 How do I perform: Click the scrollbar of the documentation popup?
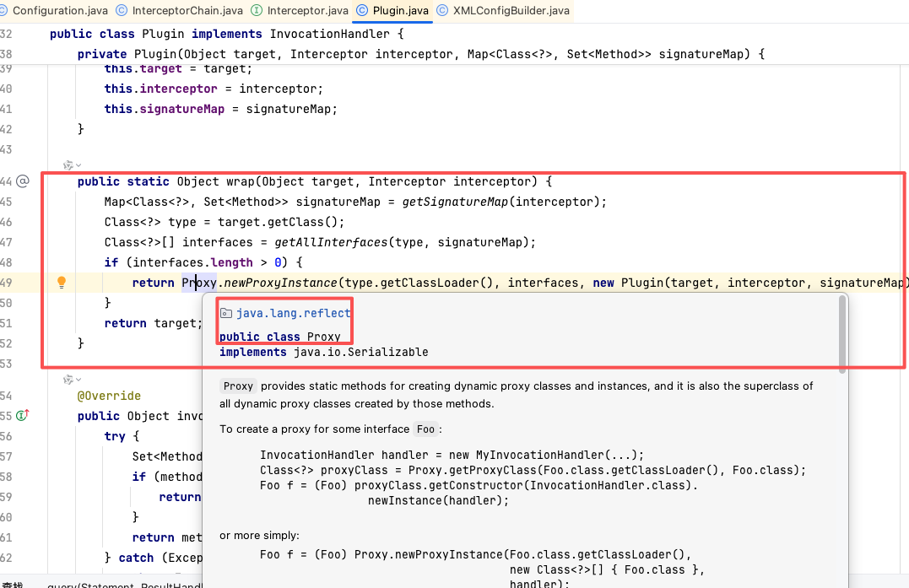point(842,335)
